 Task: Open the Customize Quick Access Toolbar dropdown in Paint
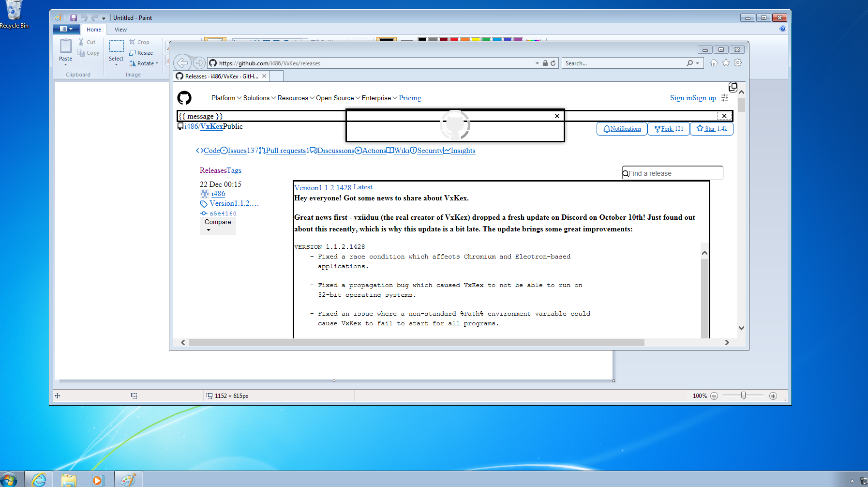pyautogui.click(x=104, y=18)
